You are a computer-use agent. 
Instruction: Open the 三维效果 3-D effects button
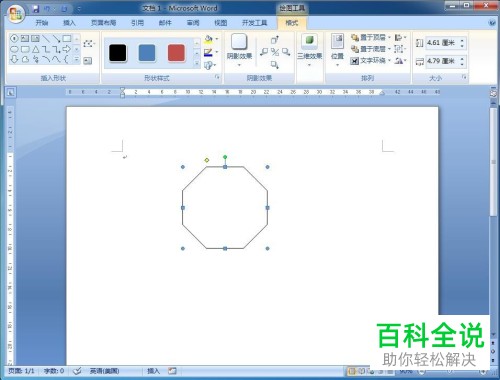pos(310,50)
